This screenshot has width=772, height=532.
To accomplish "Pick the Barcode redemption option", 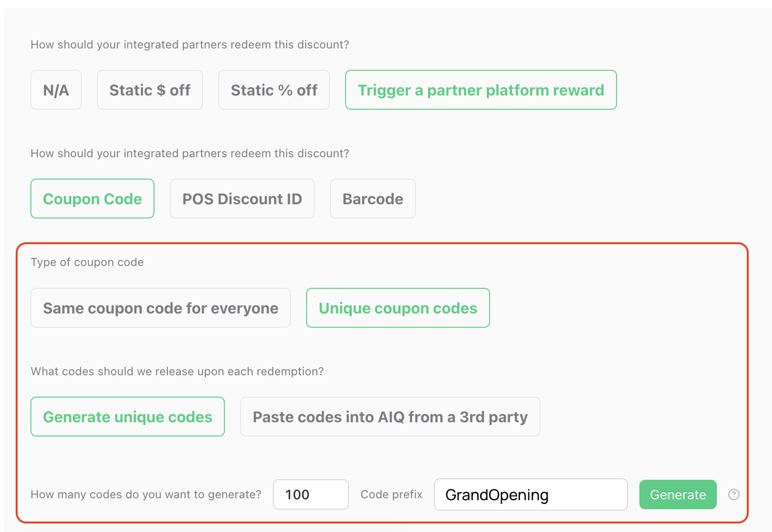I will coord(373,199).
